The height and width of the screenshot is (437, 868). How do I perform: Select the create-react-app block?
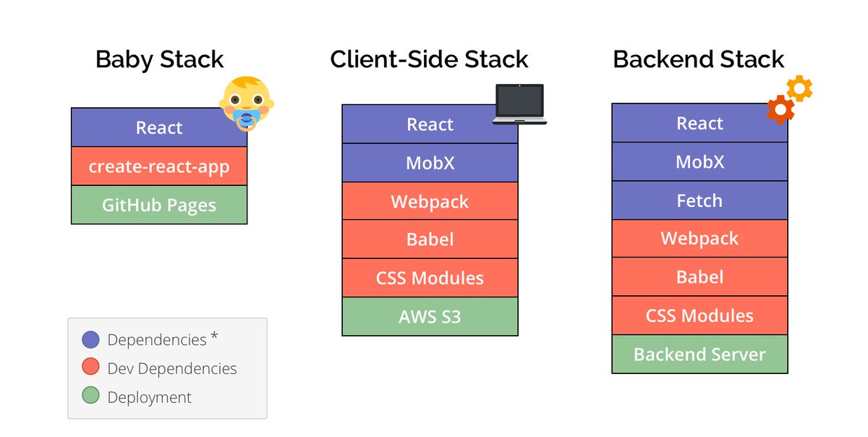pos(159,166)
